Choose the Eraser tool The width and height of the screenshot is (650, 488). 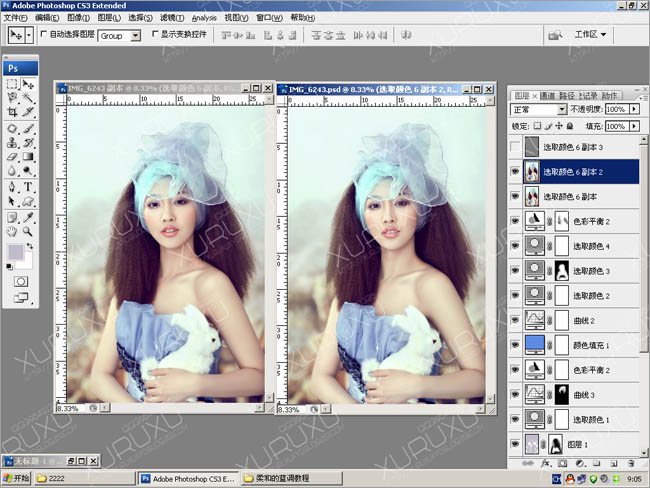12,157
